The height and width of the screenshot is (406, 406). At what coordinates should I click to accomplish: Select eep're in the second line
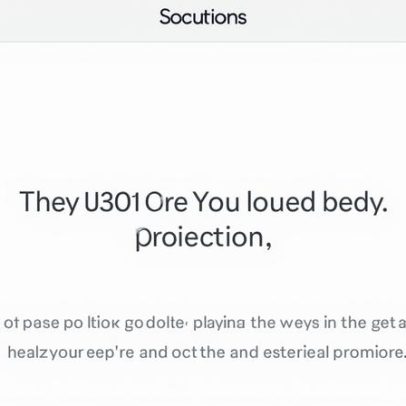pyautogui.click(x=110, y=353)
